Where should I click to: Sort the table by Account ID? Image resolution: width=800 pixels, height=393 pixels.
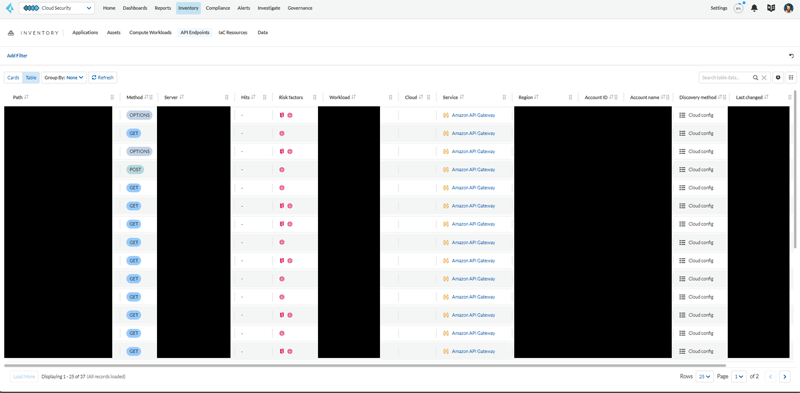(611, 97)
